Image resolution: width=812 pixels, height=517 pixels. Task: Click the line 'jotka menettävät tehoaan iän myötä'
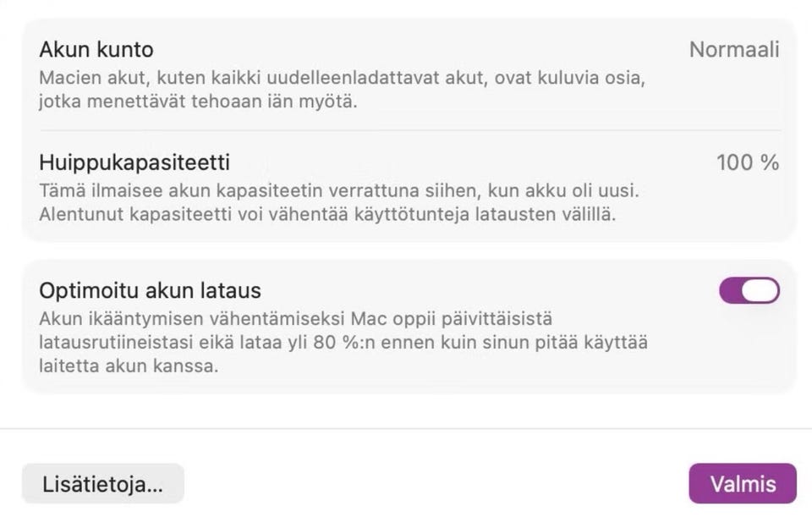pyautogui.click(x=199, y=102)
